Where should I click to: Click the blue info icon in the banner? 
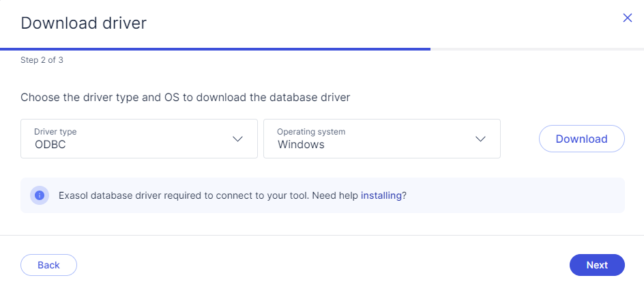point(40,195)
